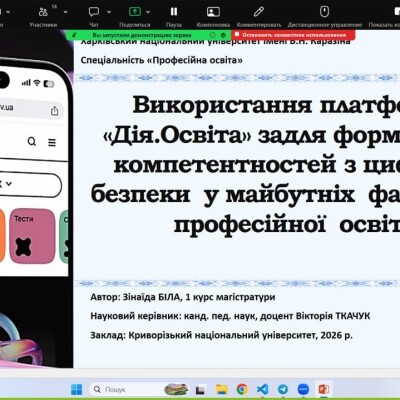Open File Explorer from the taskbar

(x=221, y=389)
